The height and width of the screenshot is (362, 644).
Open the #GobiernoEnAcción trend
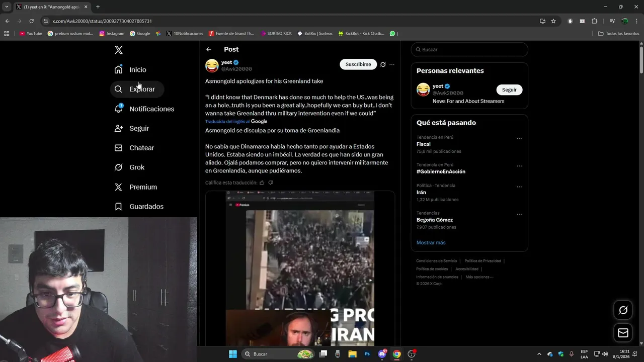click(441, 171)
